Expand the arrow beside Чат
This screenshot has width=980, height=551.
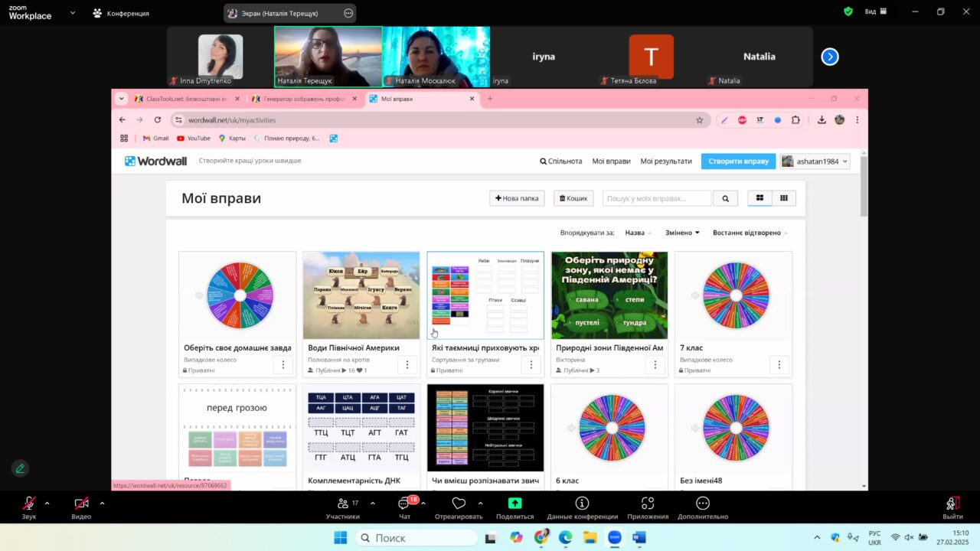[423, 504]
